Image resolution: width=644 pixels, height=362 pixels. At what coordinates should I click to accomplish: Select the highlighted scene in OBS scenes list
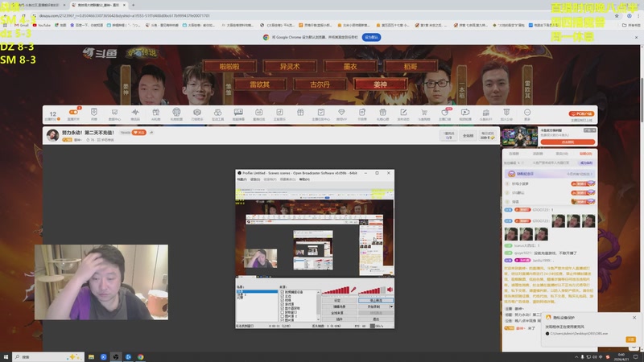pyautogui.click(x=257, y=291)
